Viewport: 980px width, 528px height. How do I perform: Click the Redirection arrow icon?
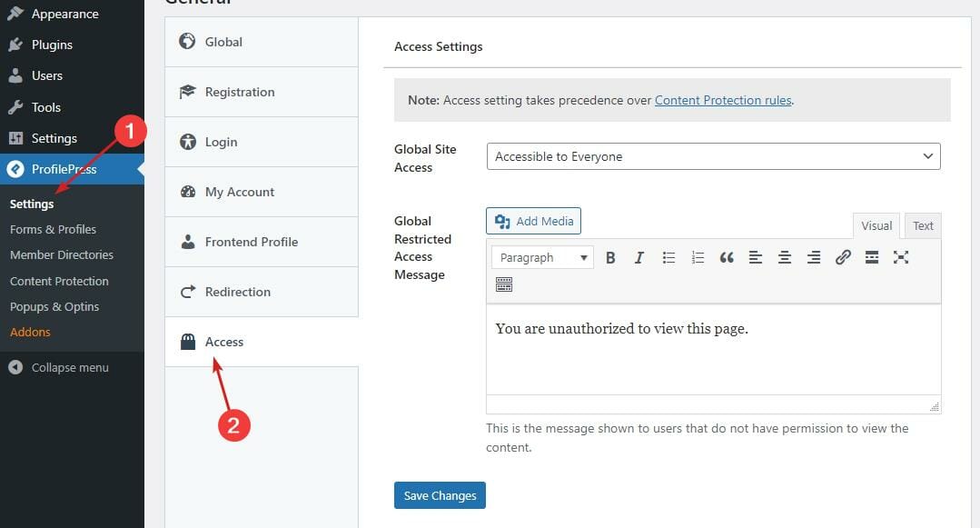click(x=187, y=292)
